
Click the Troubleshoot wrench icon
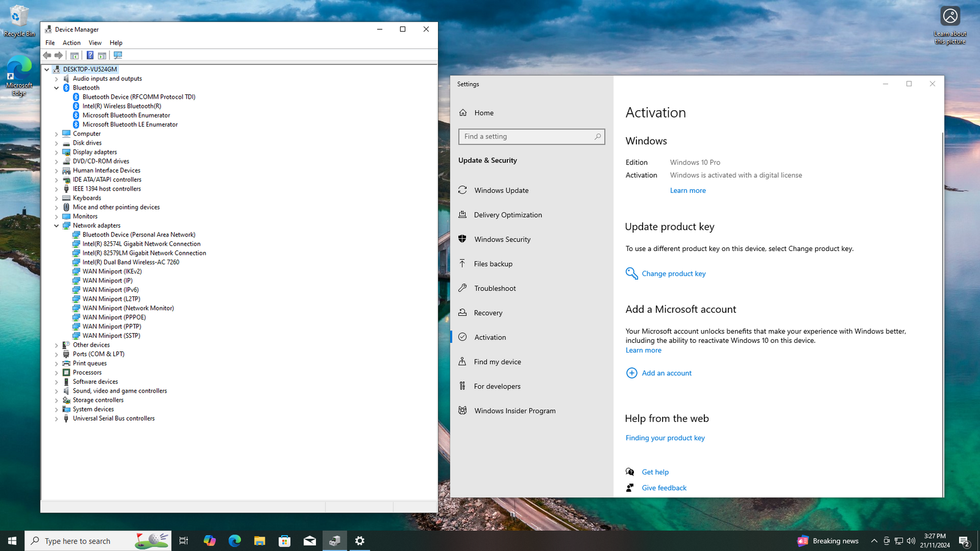[x=462, y=288]
